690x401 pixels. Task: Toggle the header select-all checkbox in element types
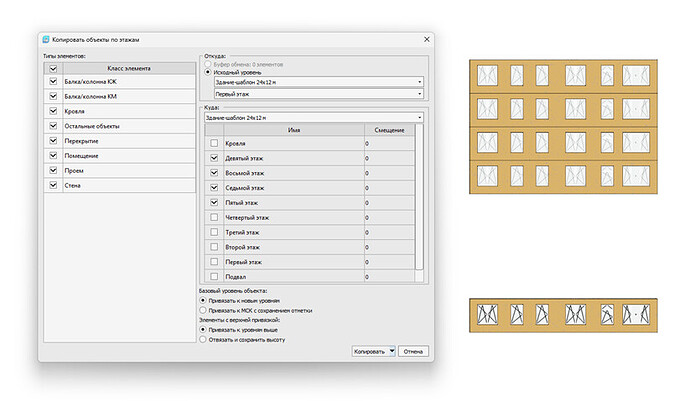[x=53, y=67]
